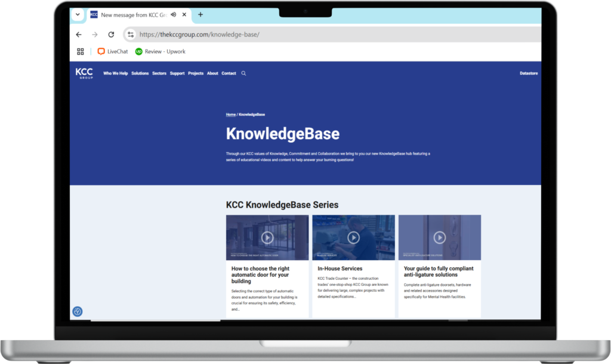Viewport: 611px width, 364px height.
Task: Open the round accessibility widget icon
Action: [78, 311]
